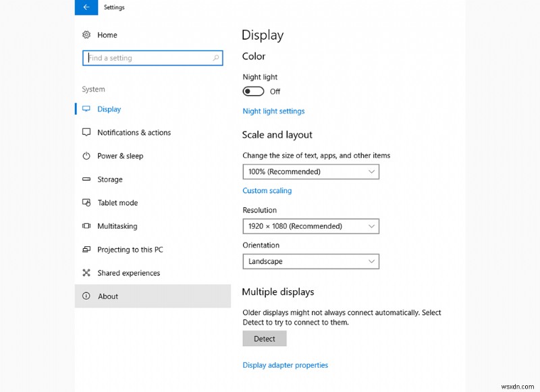Open Display adapter properties
540x392 pixels.
[x=285, y=364]
